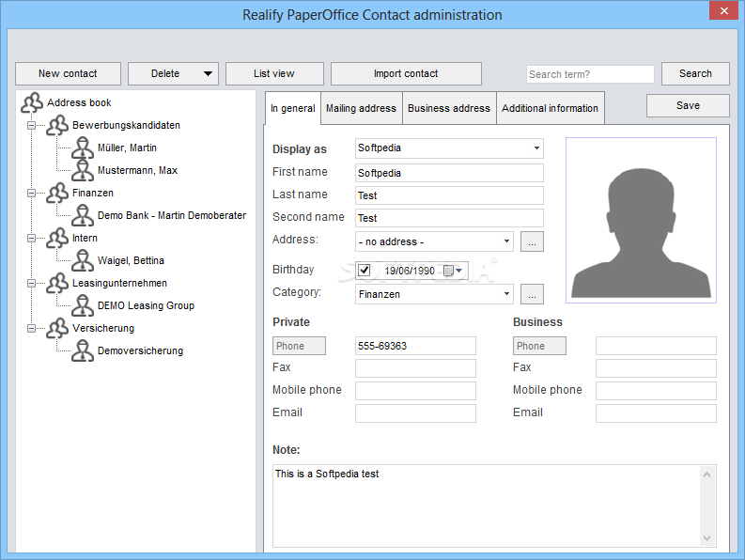Select Mustermann, Max in the tree
The height and width of the screenshot is (560, 745).
coord(137,170)
